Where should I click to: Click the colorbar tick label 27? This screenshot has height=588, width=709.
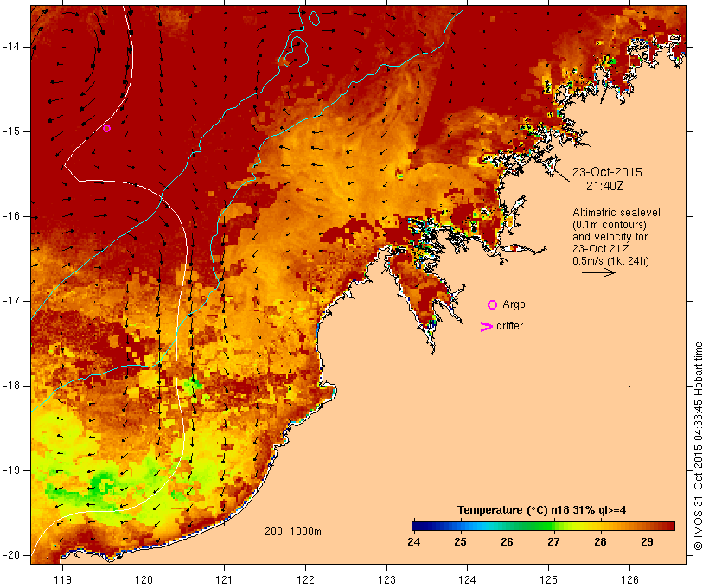point(553,542)
